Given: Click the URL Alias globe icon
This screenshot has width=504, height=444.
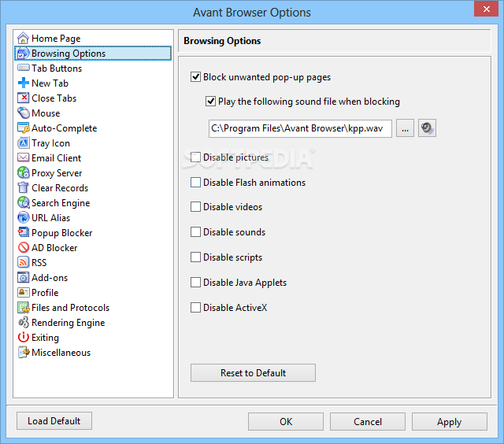Looking at the screenshot, I should coord(23,217).
